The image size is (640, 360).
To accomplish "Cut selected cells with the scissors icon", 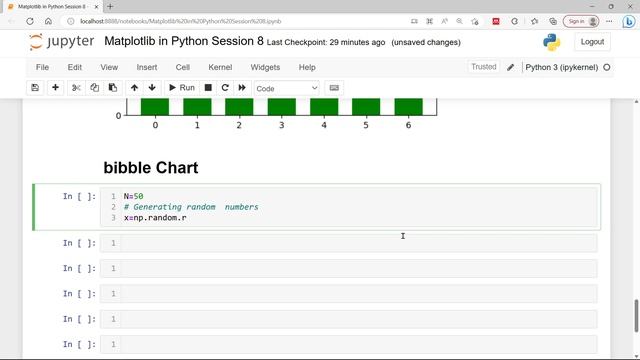I will pyautogui.click(x=76, y=88).
